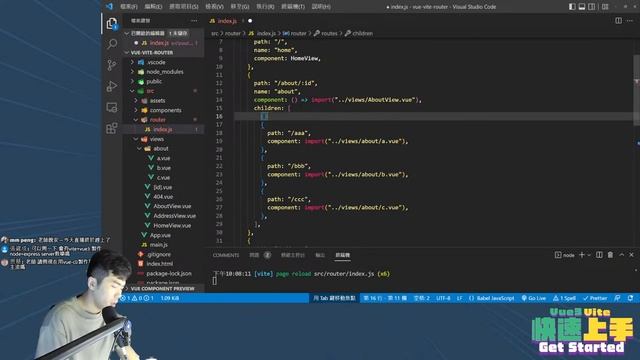
Task: Open AboutView.vue file
Action: click(x=172, y=206)
